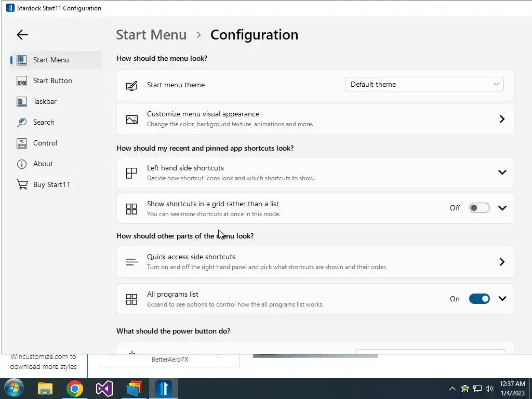Click the All programs list grid icon

pyautogui.click(x=131, y=299)
